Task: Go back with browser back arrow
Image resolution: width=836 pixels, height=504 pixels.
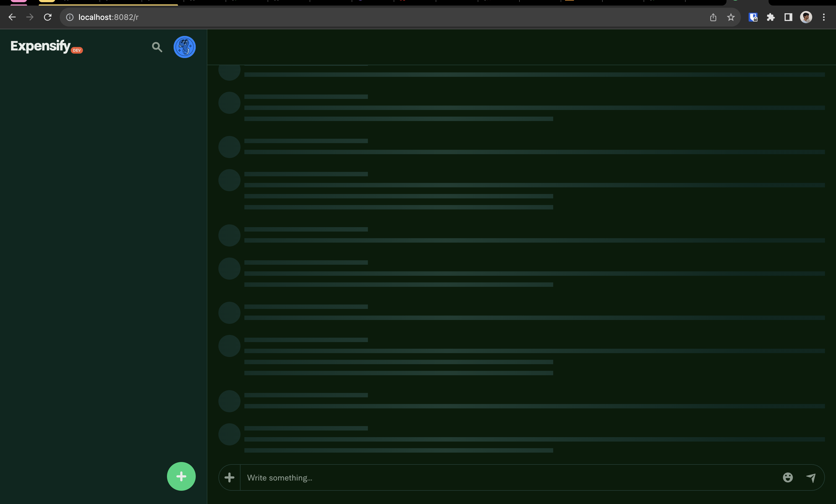Action: [12, 17]
